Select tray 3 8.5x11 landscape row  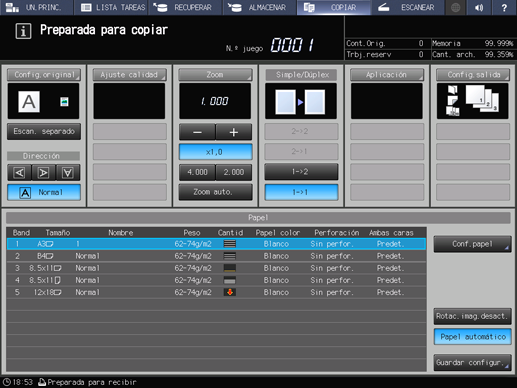click(x=216, y=268)
